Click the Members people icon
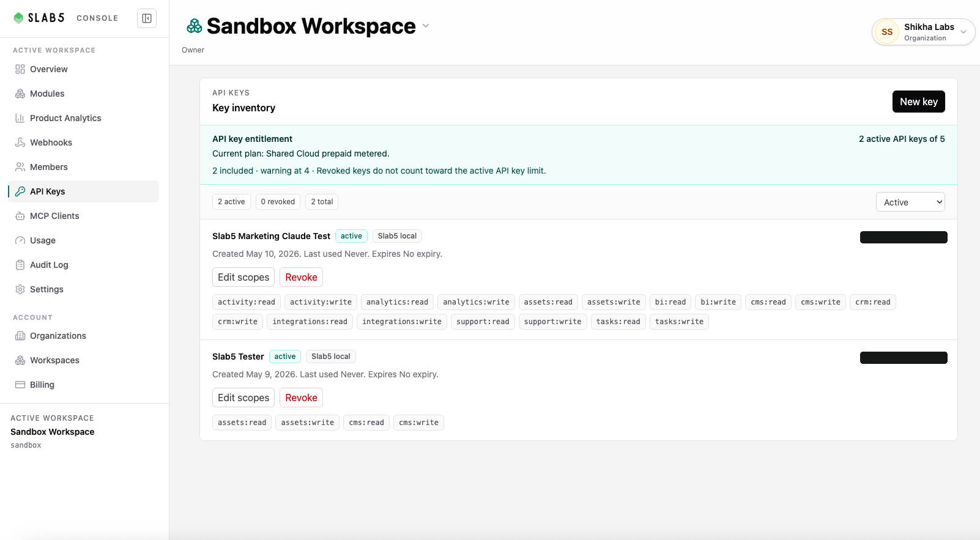 [20, 167]
